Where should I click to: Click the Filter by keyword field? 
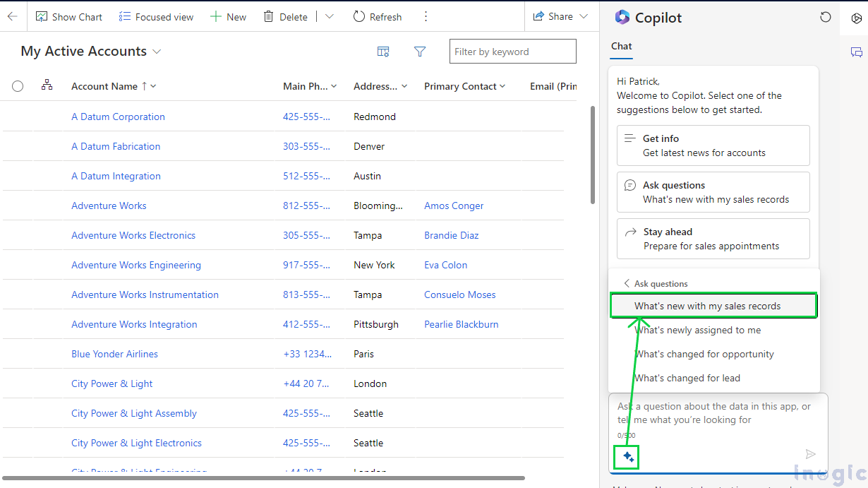[512, 52]
